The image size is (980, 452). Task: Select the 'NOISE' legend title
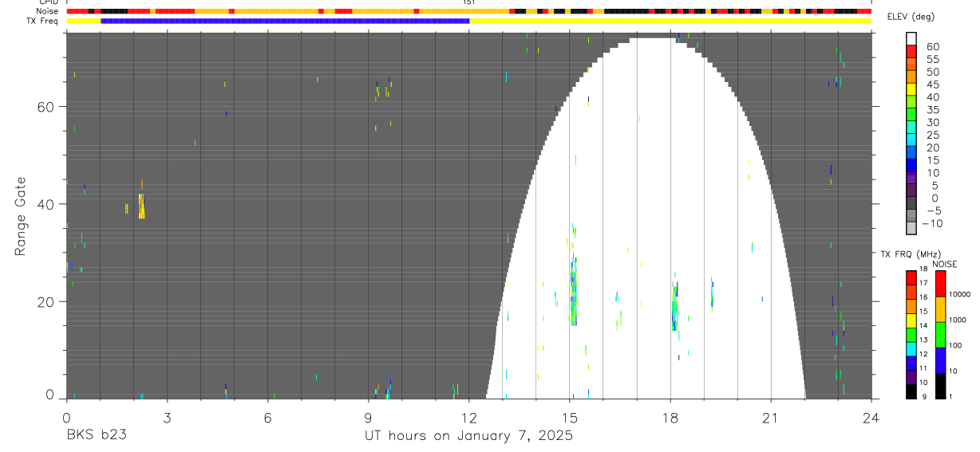pyautogui.click(x=944, y=264)
